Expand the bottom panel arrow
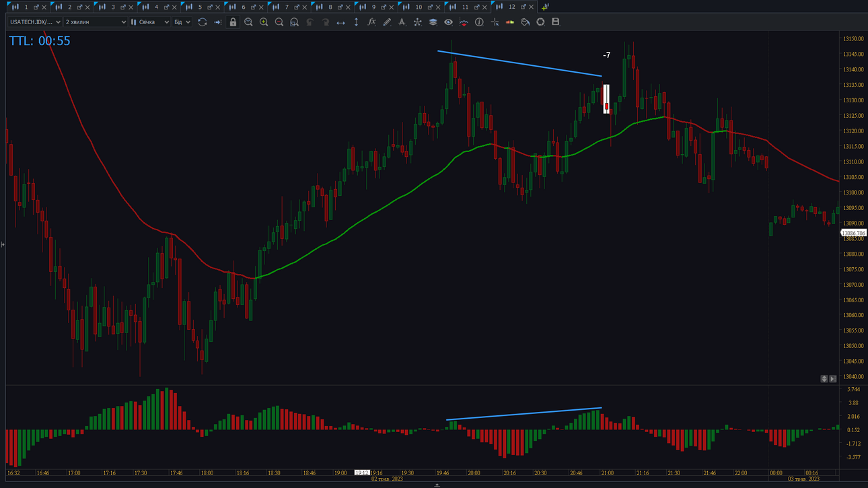 (437, 485)
